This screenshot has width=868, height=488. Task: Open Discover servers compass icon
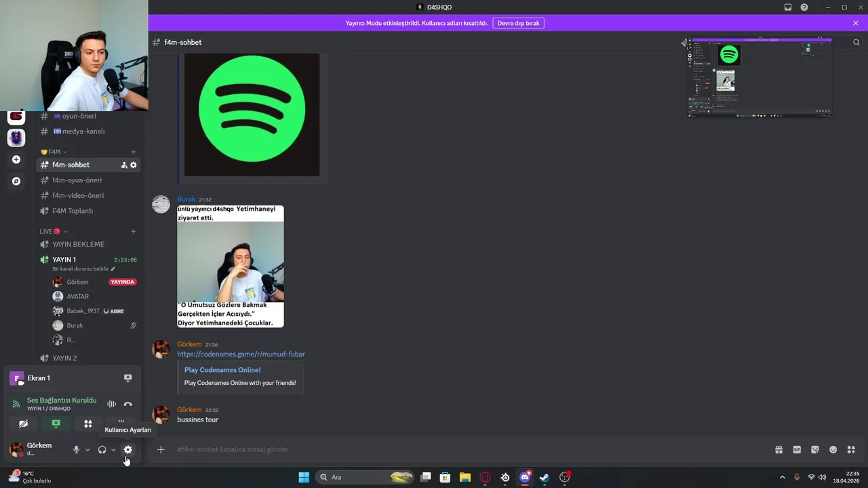point(16,181)
